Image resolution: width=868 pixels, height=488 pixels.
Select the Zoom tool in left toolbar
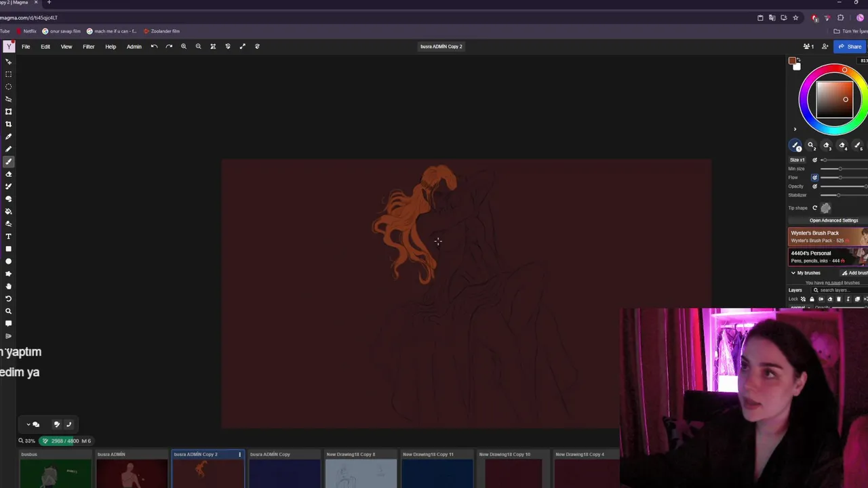[x=9, y=311]
